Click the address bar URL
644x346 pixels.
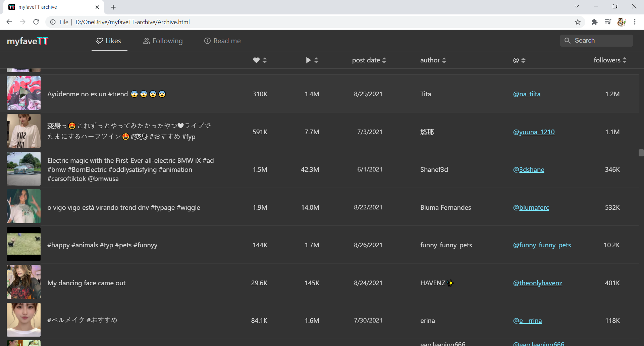[132, 22]
